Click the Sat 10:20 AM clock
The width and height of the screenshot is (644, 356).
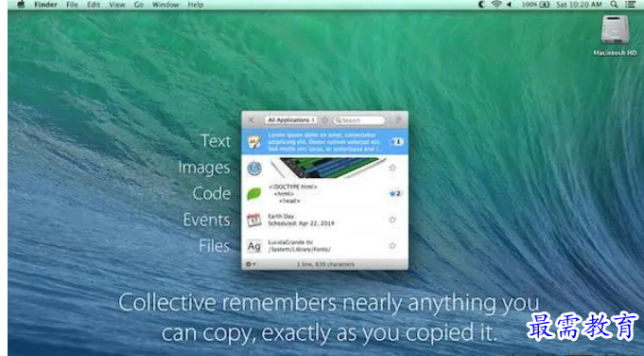579,5
